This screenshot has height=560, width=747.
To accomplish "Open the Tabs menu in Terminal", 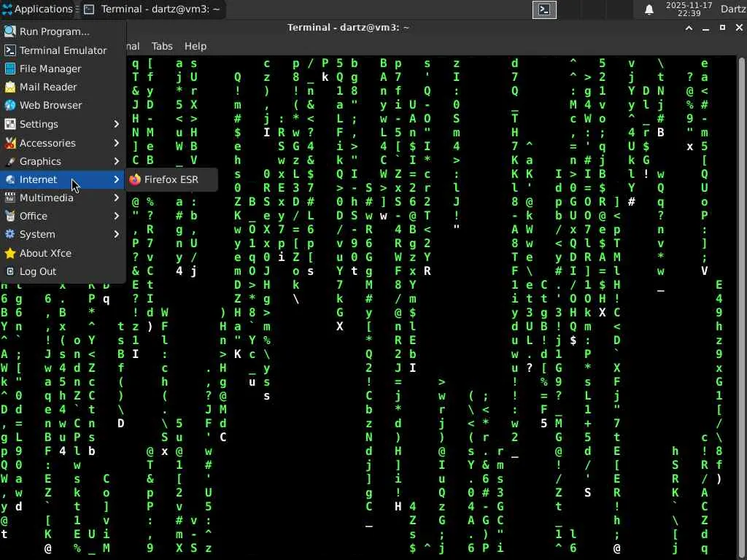I will [162, 46].
